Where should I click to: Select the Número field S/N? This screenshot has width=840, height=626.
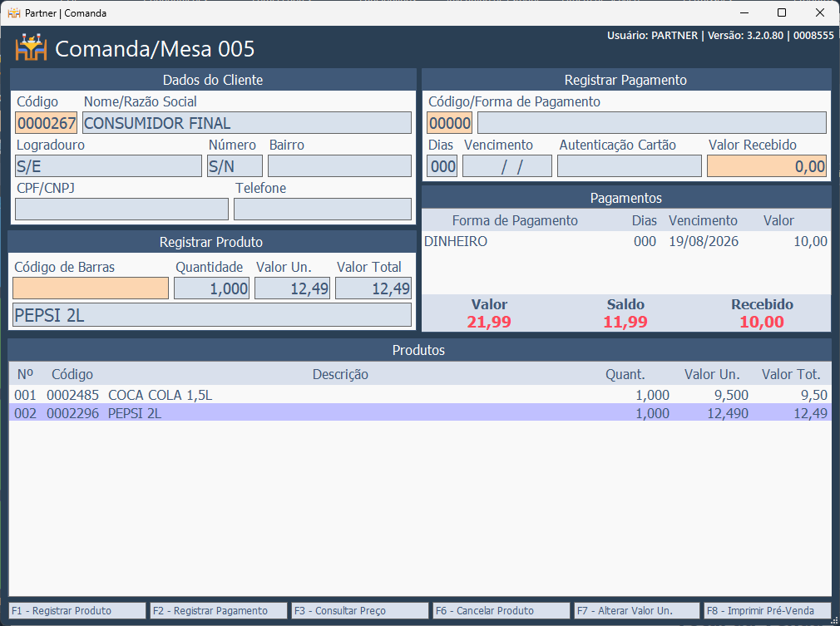235,166
